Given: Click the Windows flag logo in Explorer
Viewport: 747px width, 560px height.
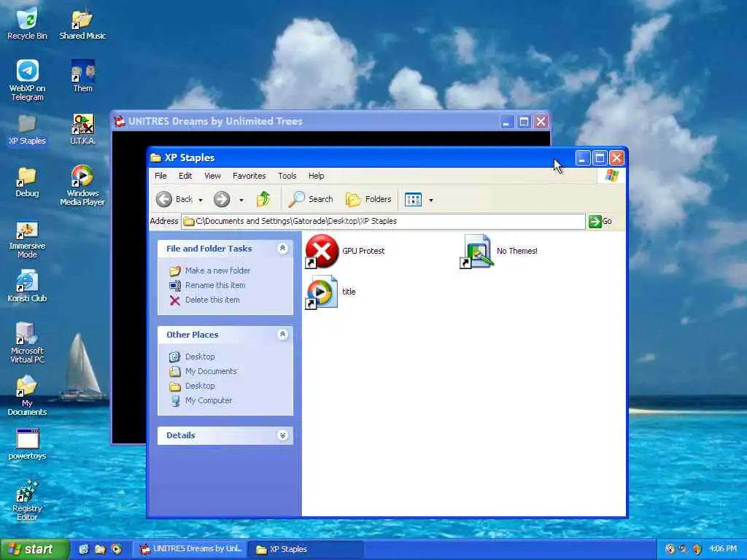Looking at the screenshot, I should [612, 176].
